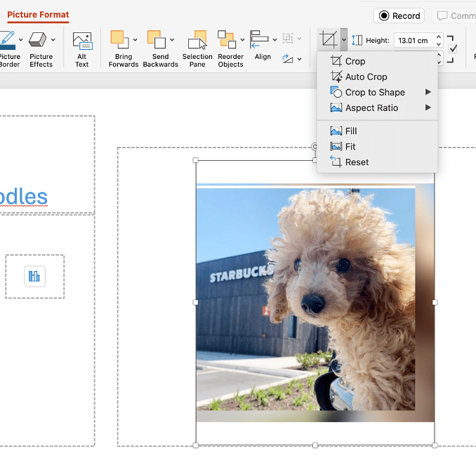476x458 pixels.
Task: Click the Align objects icon
Action: tap(259, 39)
